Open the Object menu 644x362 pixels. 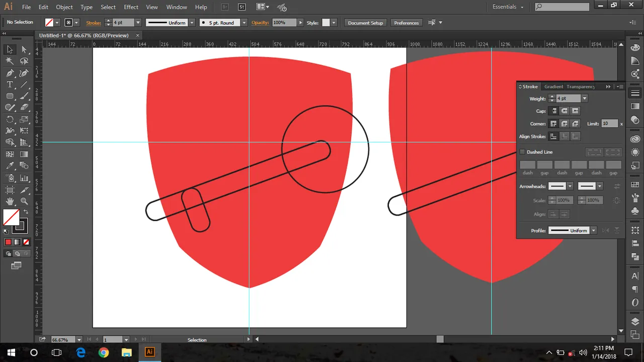click(x=64, y=7)
